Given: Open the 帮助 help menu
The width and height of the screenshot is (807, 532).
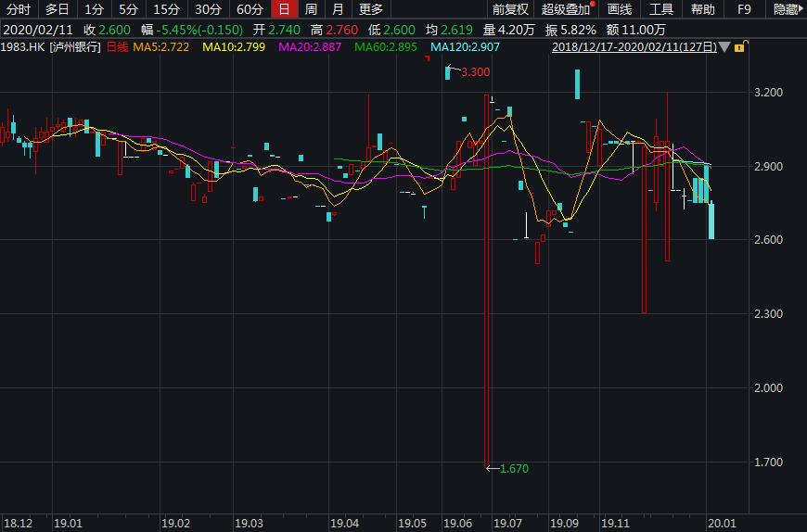Looking at the screenshot, I should coord(703,9).
